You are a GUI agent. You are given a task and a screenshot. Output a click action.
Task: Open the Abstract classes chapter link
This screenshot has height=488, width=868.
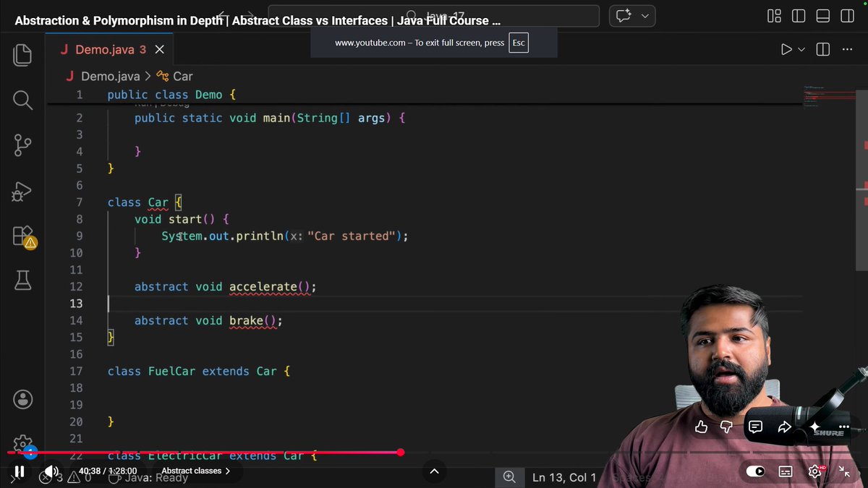pos(195,471)
